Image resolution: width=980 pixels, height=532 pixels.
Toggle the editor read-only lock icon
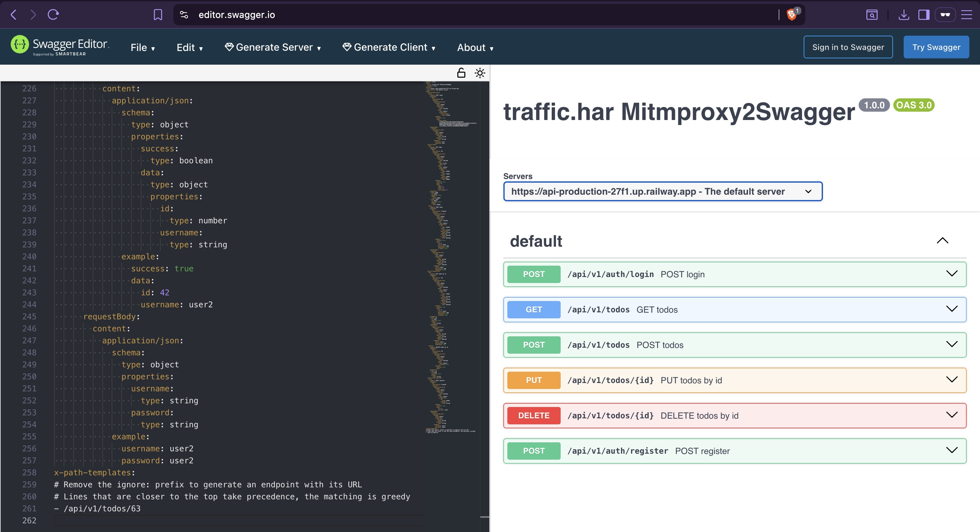point(461,73)
